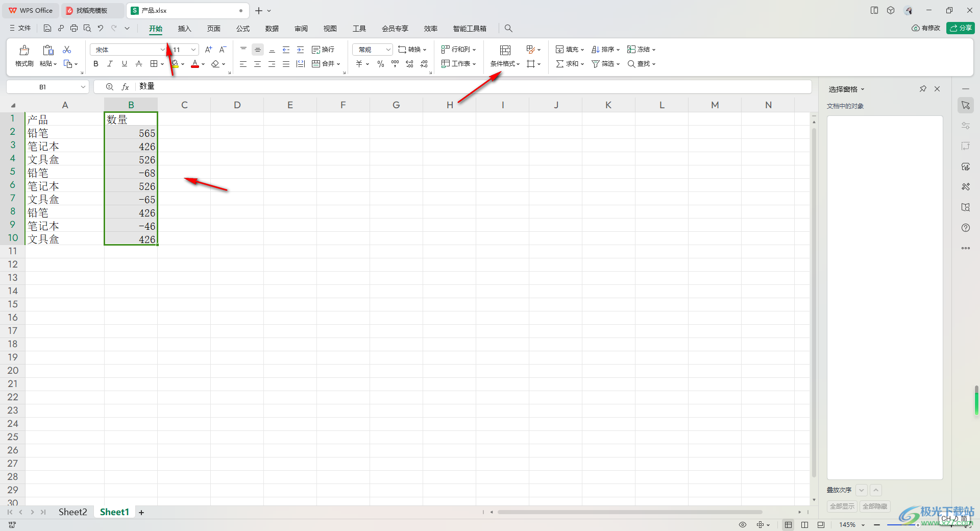Click the increase indent icon

301,50
